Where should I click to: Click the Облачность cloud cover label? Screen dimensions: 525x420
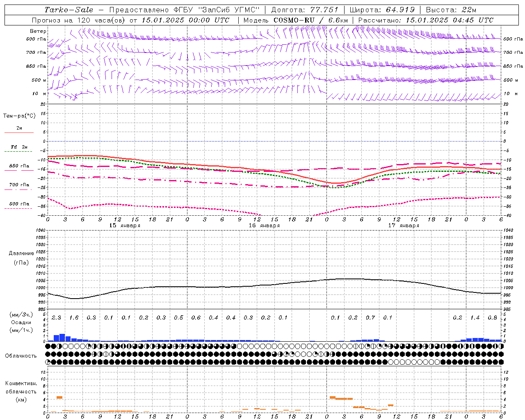pos(21,356)
